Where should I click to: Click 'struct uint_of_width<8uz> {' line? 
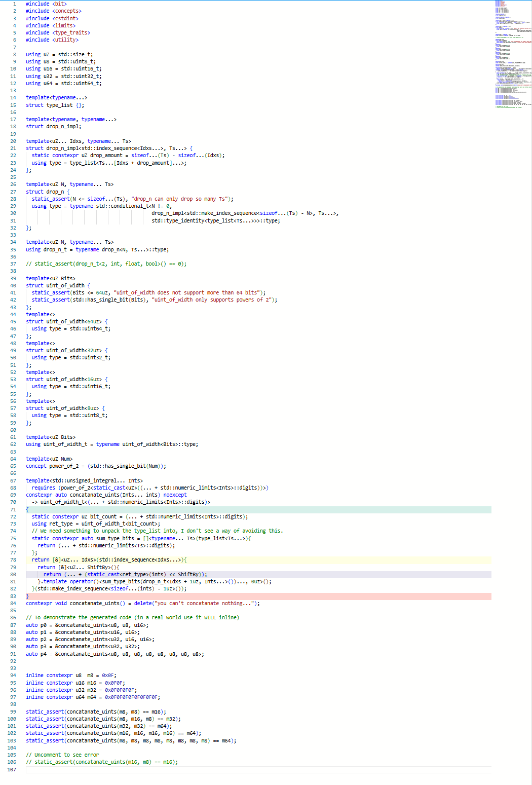tap(65, 408)
